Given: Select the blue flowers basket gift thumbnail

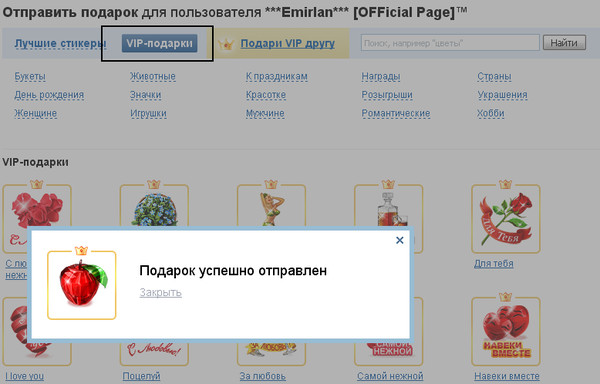Looking at the screenshot, I should click(x=154, y=205).
